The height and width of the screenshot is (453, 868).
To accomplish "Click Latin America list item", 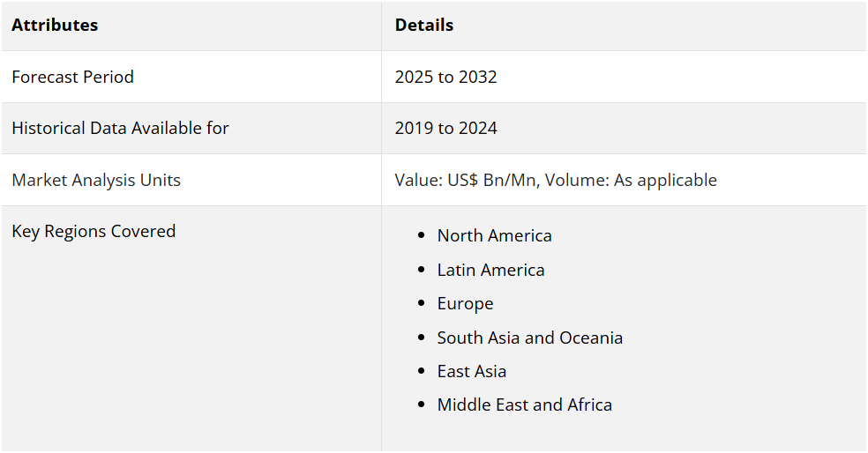I will click(x=490, y=270).
